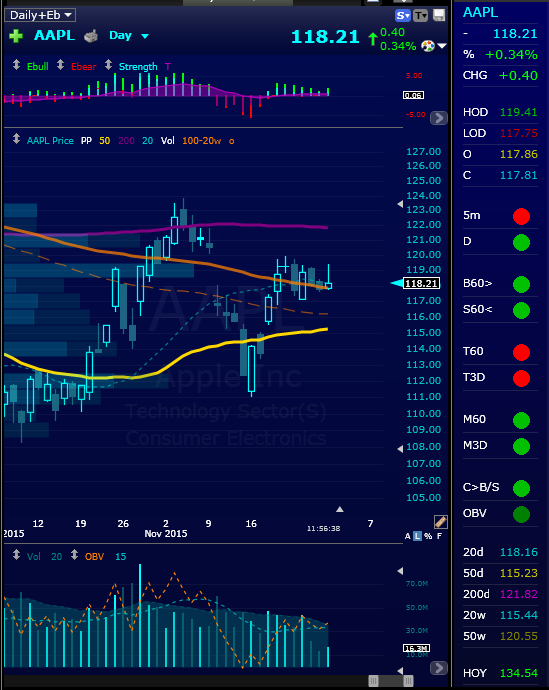Click the save chart floppy disk icon
The height and width of the screenshot is (690, 549).
[x=439, y=15]
